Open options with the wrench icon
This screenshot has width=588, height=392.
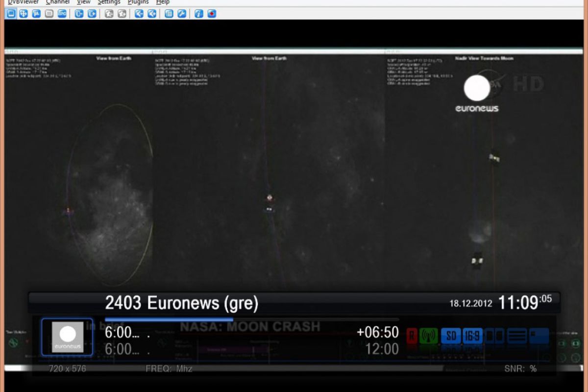(x=182, y=14)
